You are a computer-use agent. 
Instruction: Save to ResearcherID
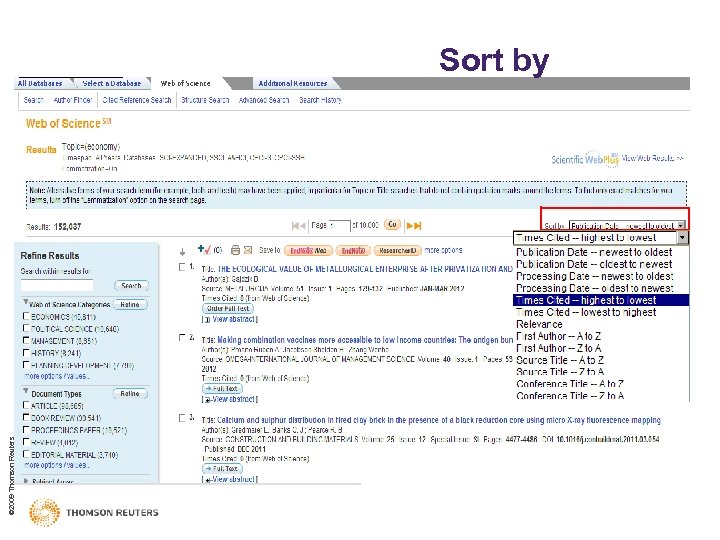(398, 251)
